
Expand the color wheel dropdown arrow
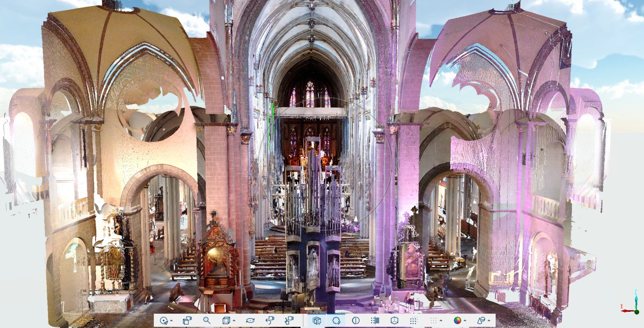(465, 321)
